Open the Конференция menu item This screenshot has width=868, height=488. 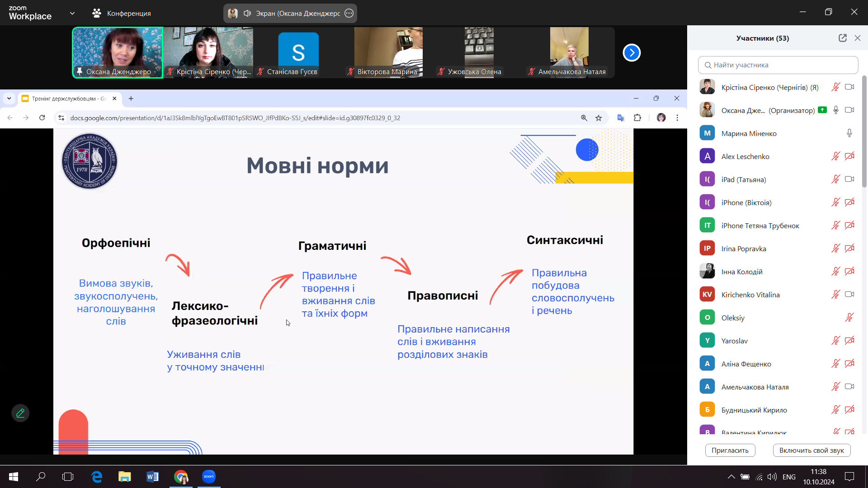pos(121,13)
